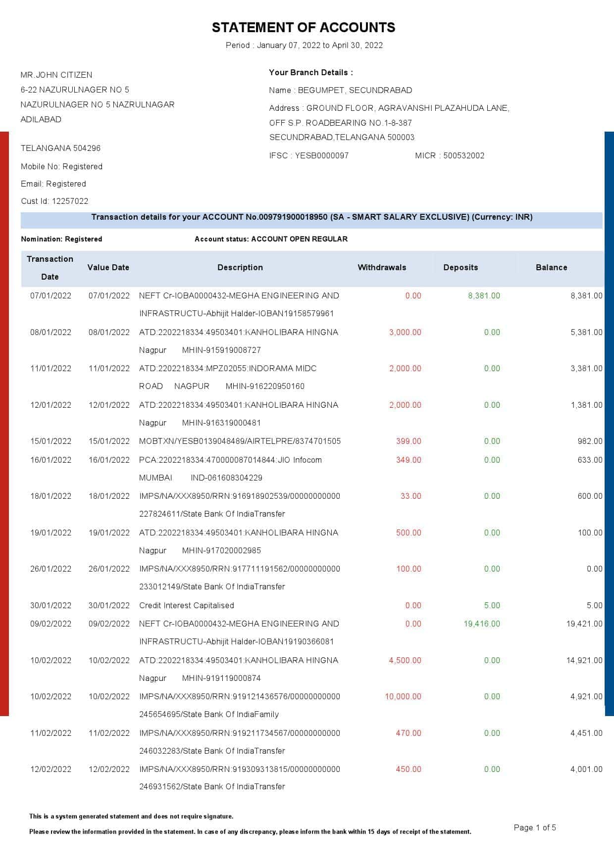Click address line 6-22 NAZURULNAGER NO 5
Image resolution: width=614 pixels, height=868 pixels.
click(75, 90)
